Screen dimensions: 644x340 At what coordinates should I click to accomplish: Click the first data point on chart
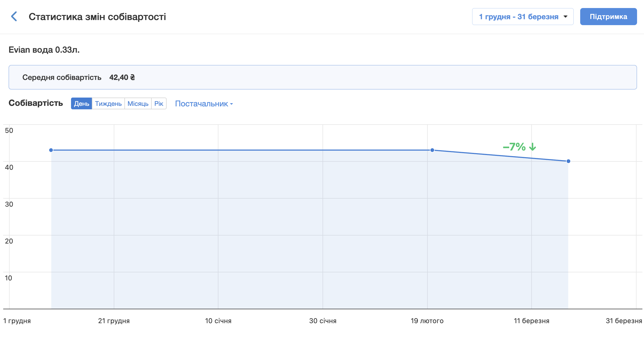[51, 150]
